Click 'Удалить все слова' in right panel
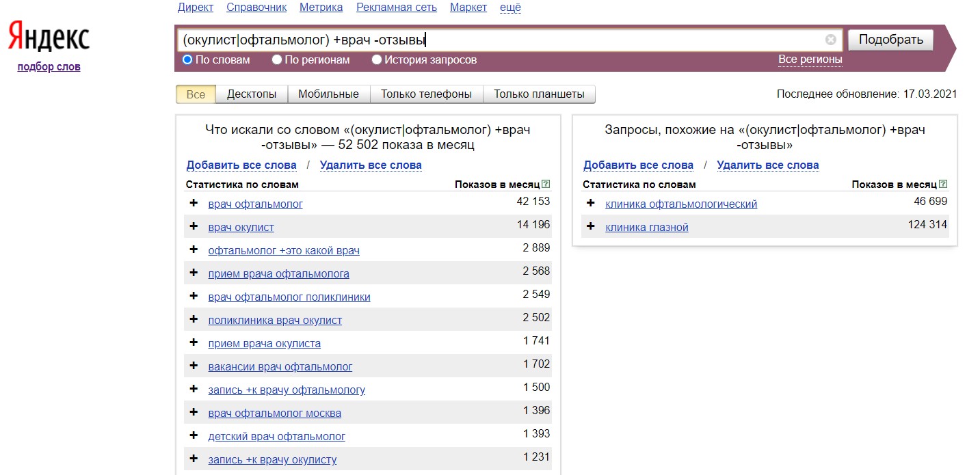This screenshot has width=980, height=475. (767, 165)
